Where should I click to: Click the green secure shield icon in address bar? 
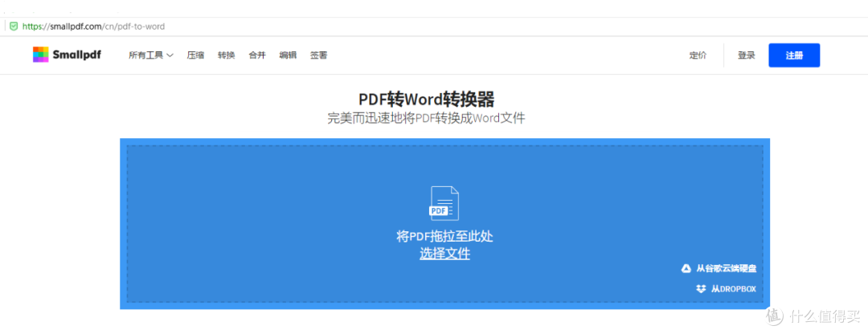[14, 26]
